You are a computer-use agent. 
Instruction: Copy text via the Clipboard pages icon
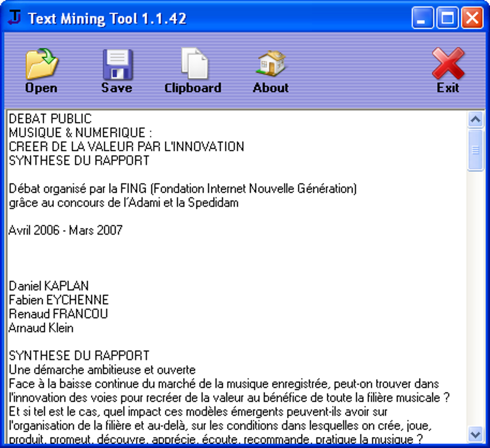tap(193, 62)
